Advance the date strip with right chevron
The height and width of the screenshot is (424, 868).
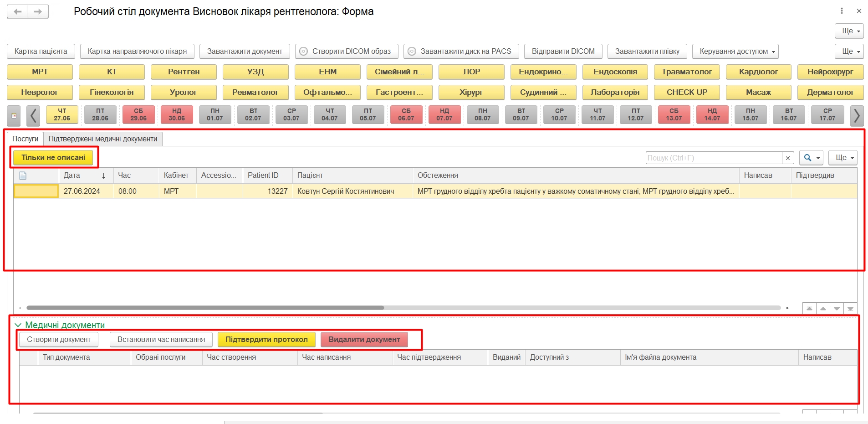click(x=857, y=115)
